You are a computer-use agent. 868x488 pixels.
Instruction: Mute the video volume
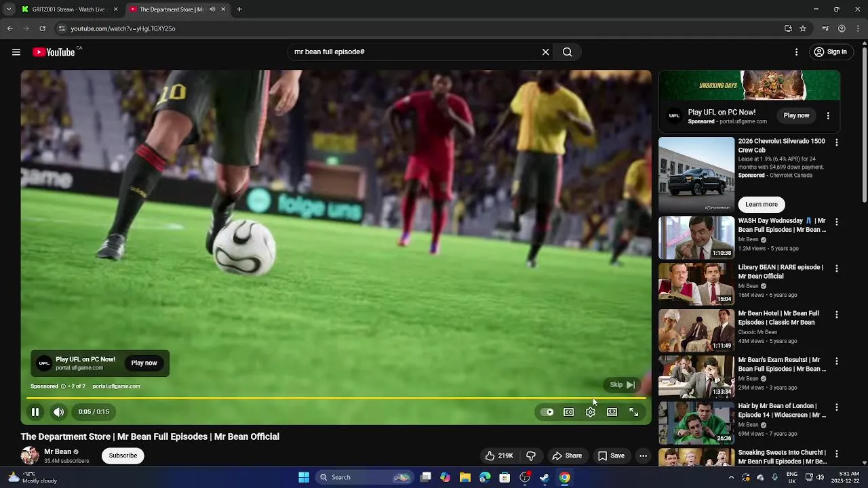coord(59,412)
